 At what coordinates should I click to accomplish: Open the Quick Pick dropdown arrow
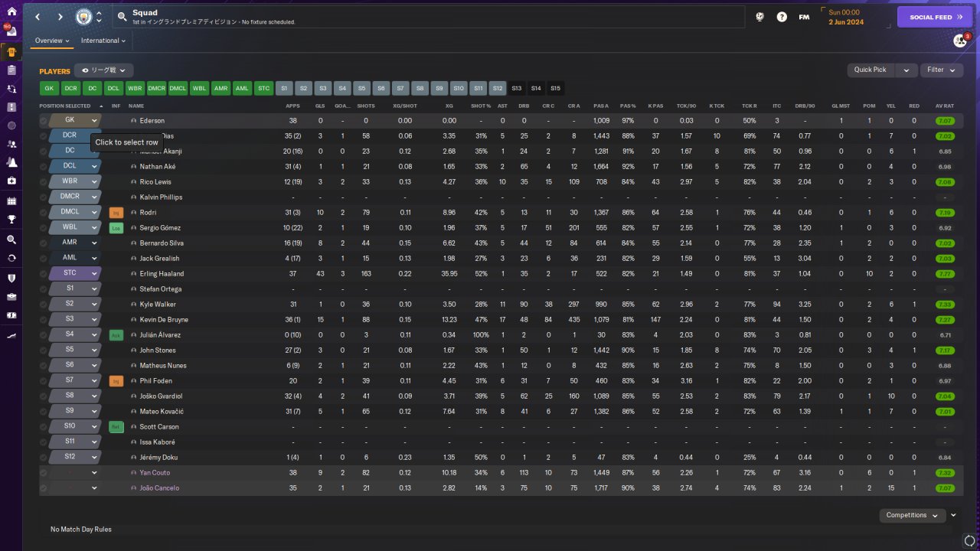[906, 70]
